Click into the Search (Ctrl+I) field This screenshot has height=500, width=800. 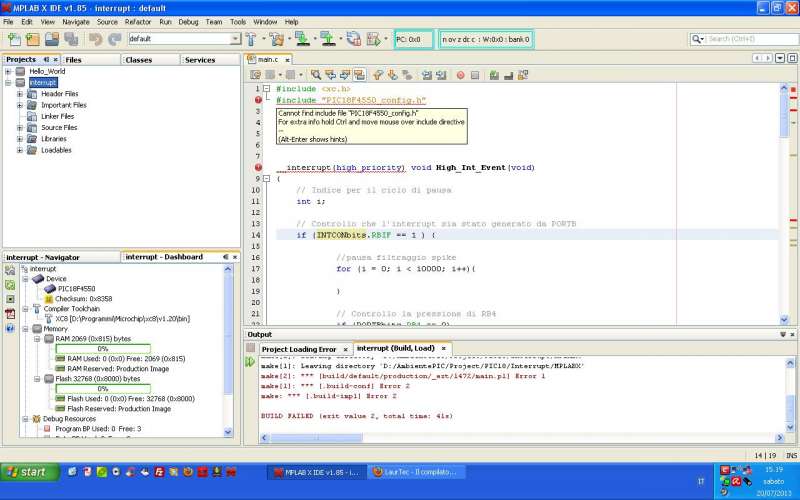[x=753, y=39]
